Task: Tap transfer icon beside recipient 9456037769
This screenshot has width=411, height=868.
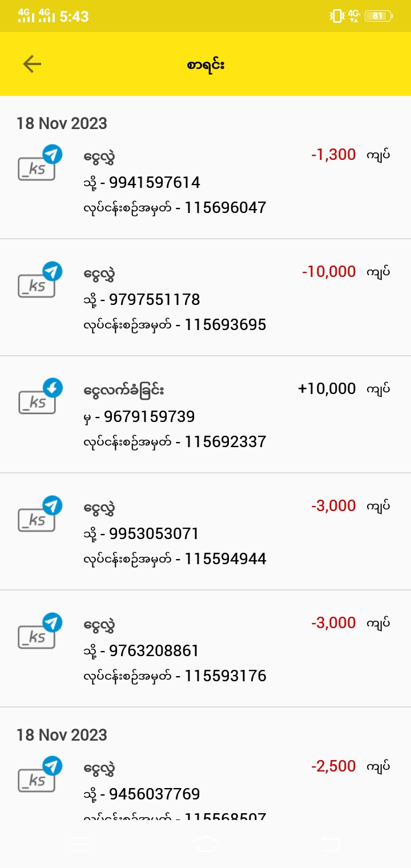Action: (39, 775)
